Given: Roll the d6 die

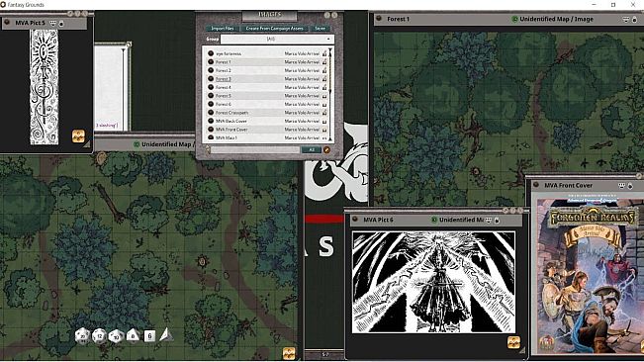Looking at the screenshot, I should click(149, 335).
